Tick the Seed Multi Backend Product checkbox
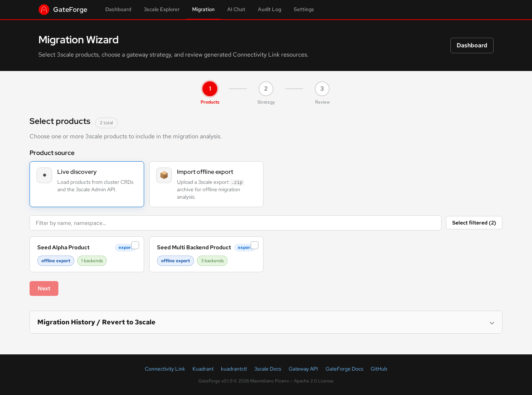 point(255,245)
